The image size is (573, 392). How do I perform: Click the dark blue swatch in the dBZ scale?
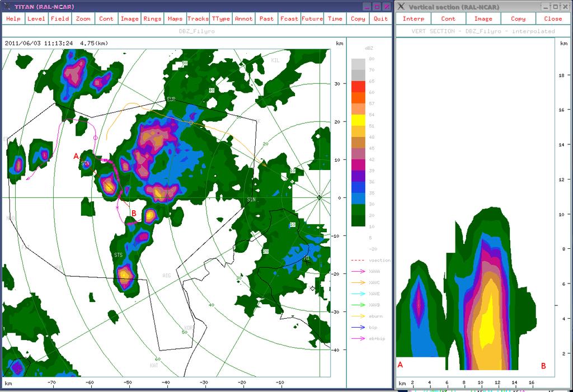(358, 187)
